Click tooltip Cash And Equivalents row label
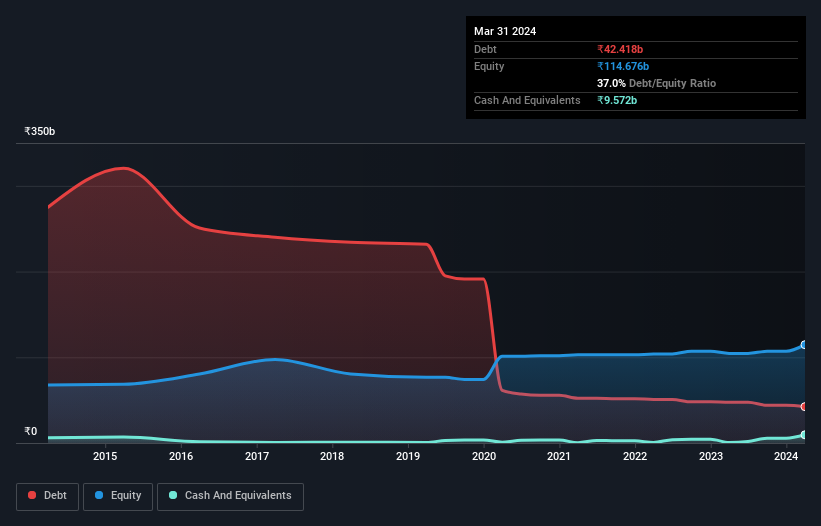821x526 pixels. click(527, 100)
